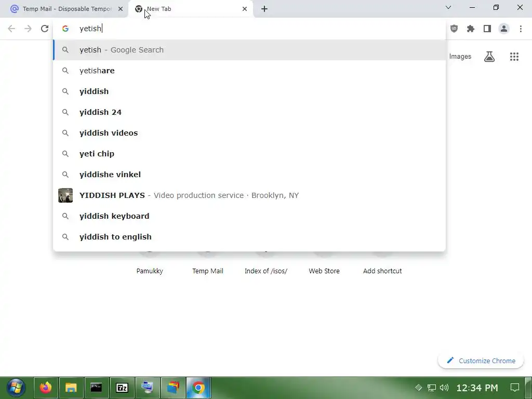Screen dimensions: 532x399
Task: Launch Firefox from the taskbar
Action: click(x=46, y=388)
